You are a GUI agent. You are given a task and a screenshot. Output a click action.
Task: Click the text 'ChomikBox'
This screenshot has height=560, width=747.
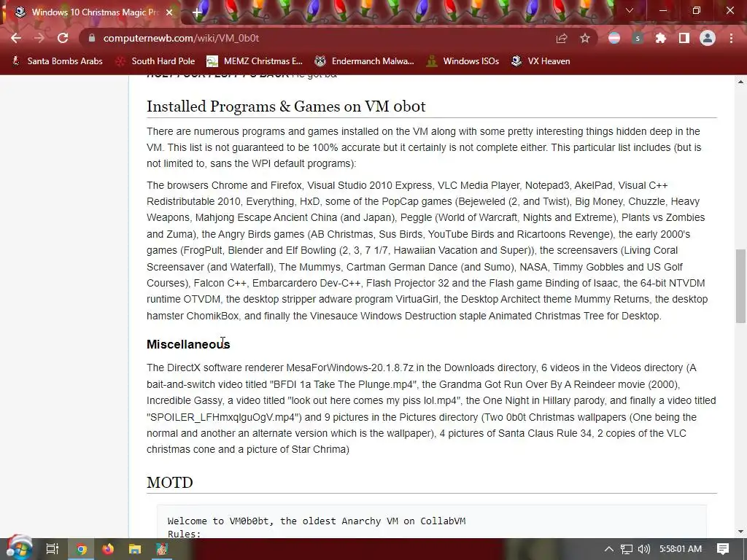(212, 316)
